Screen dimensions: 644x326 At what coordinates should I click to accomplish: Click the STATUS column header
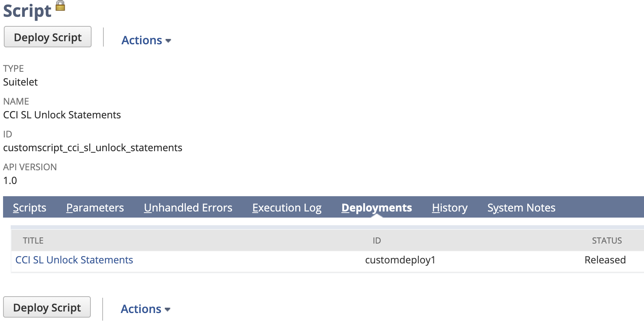click(x=607, y=240)
